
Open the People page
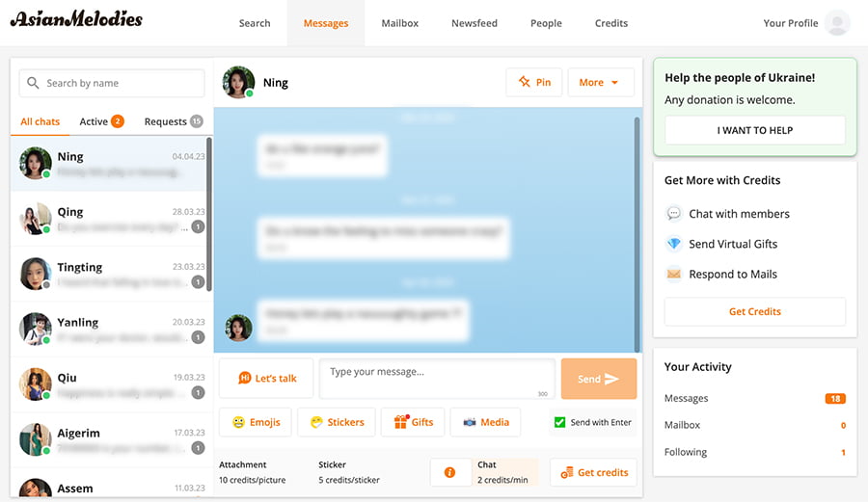[x=546, y=23]
